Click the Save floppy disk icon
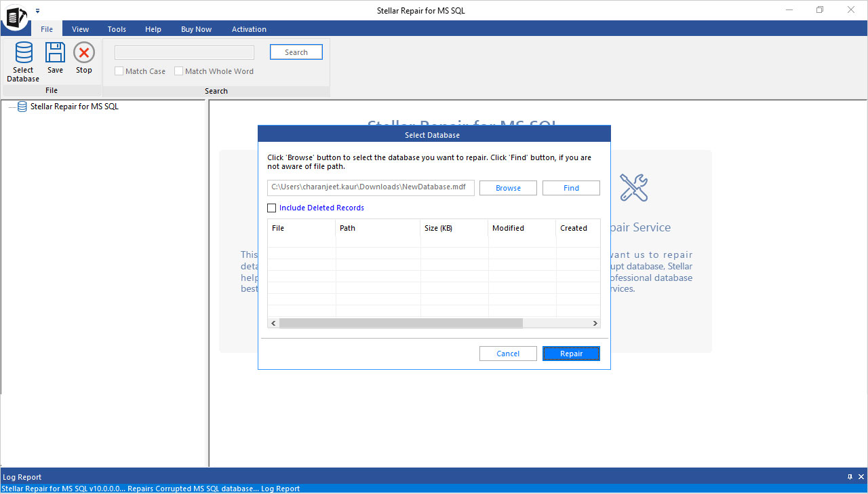Screen dimensions: 868x494 (55, 53)
